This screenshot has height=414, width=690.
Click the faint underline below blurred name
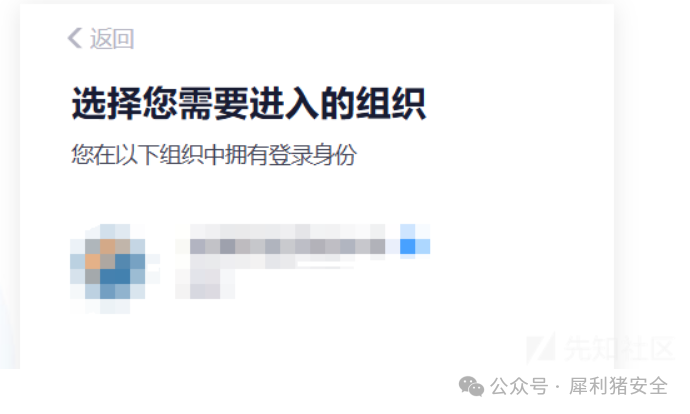[325, 265]
